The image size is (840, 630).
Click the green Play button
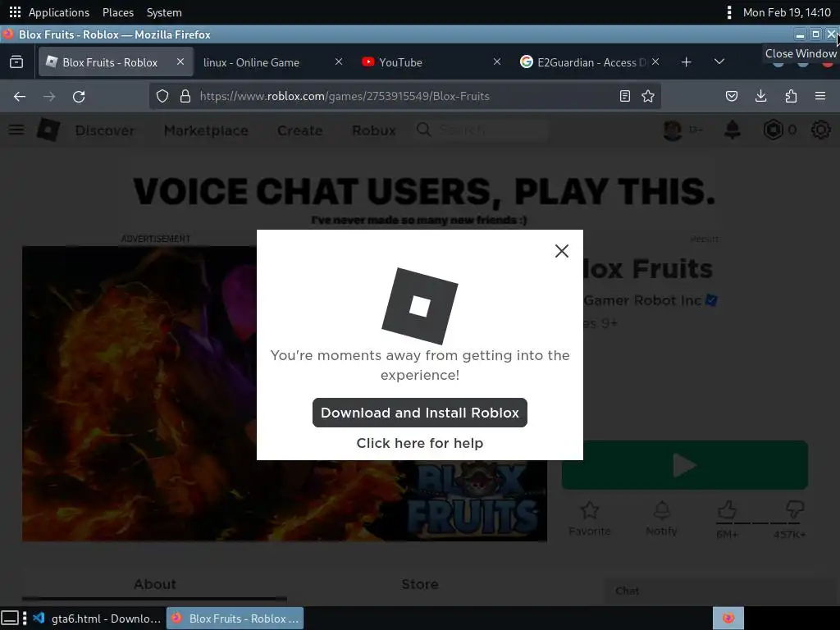click(x=685, y=465)
